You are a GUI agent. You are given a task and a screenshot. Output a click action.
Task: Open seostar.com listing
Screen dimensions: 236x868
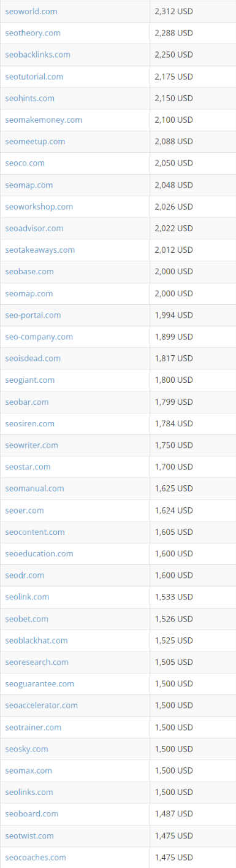tap(28, 467)
